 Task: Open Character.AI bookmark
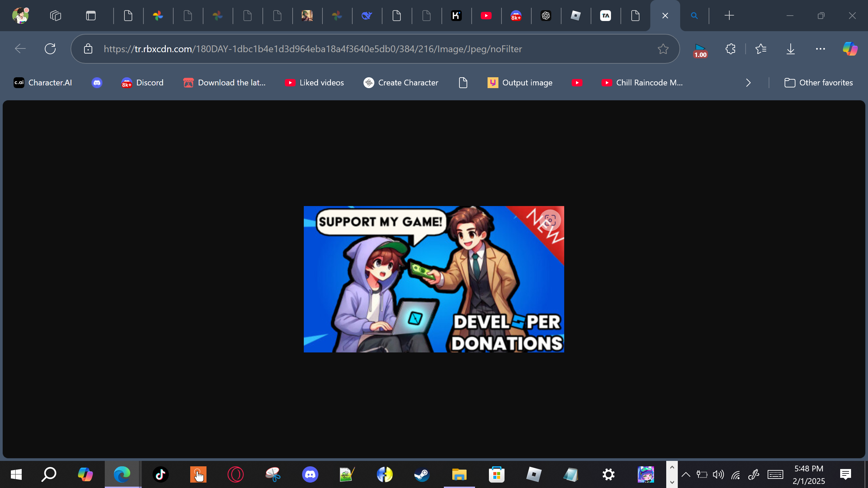point(43,83)
